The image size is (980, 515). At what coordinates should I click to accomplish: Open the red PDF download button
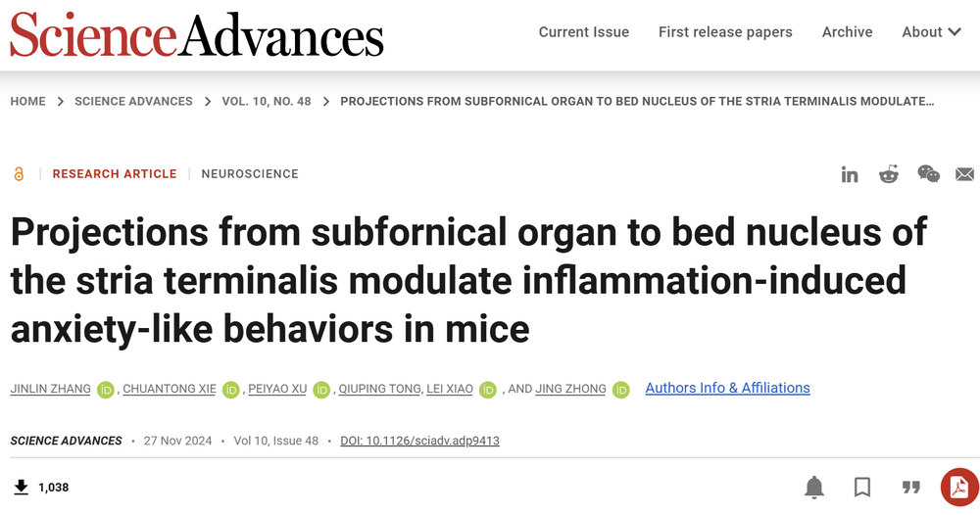(x=959, y=487)
